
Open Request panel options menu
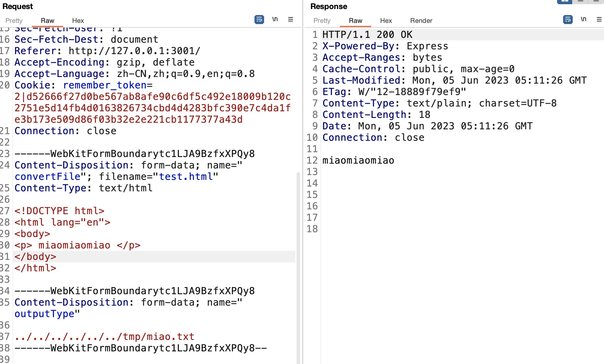tap(291, 20)
